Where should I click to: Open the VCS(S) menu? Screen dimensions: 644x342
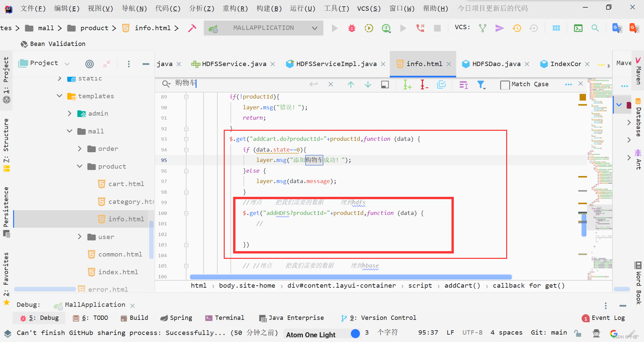(x=369, y=8)
